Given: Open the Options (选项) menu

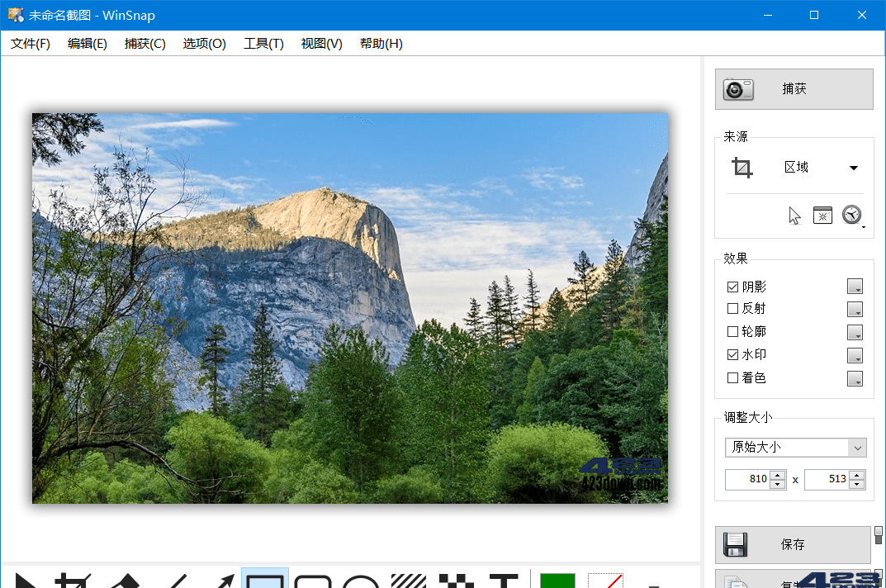Looking at the screenshot, I should click(205, 44).
